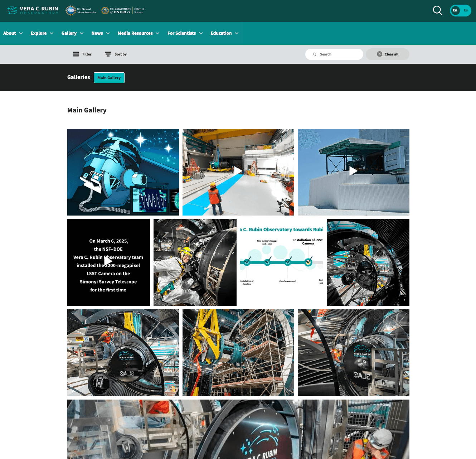Viewport: 476px width, 459px height.
Task: Expand the Gallery navigation dropdown
Action: 72,33
